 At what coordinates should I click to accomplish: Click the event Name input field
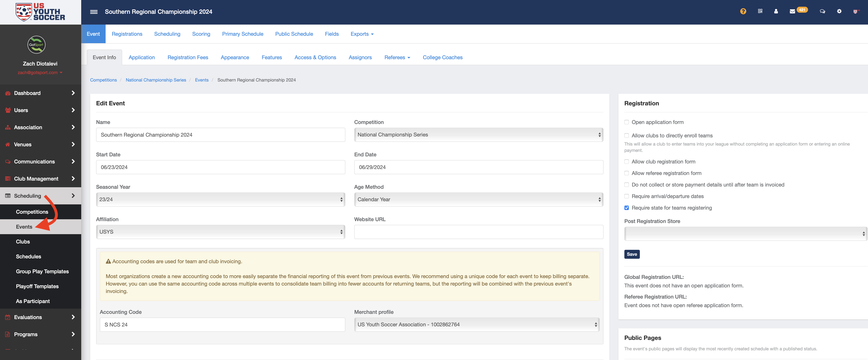(220, 135)
